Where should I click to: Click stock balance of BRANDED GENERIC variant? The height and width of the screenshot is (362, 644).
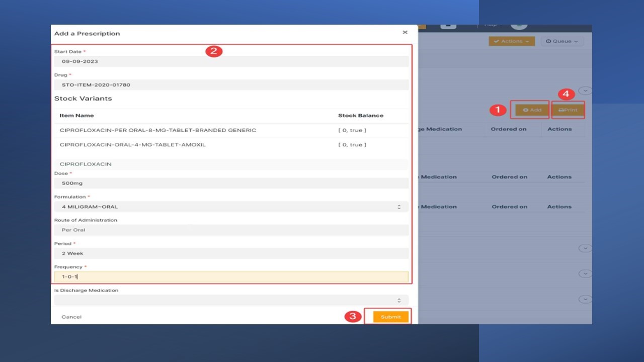352,130
